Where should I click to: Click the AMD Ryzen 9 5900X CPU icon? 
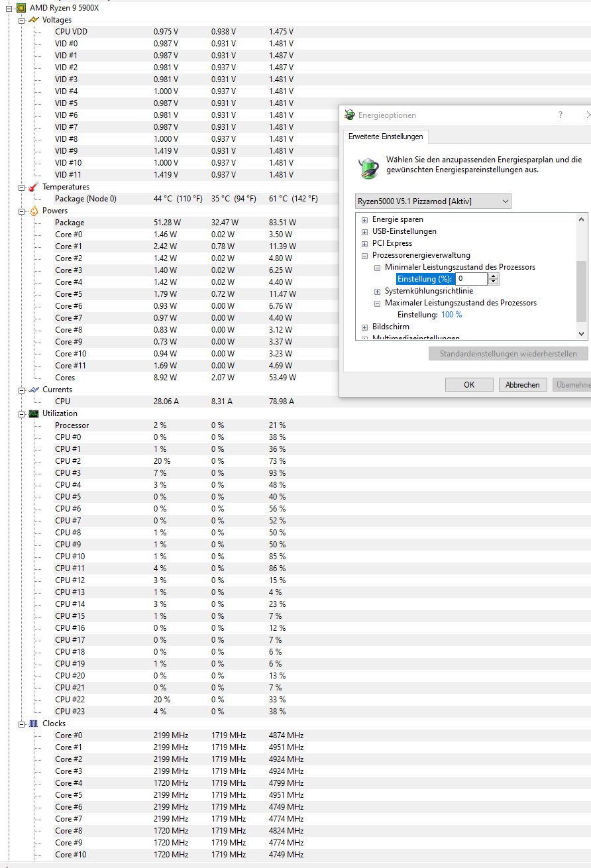21,8
